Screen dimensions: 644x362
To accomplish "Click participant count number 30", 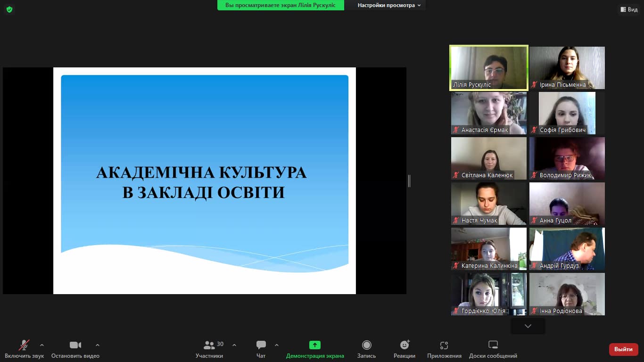I will (x=220, y=344).
